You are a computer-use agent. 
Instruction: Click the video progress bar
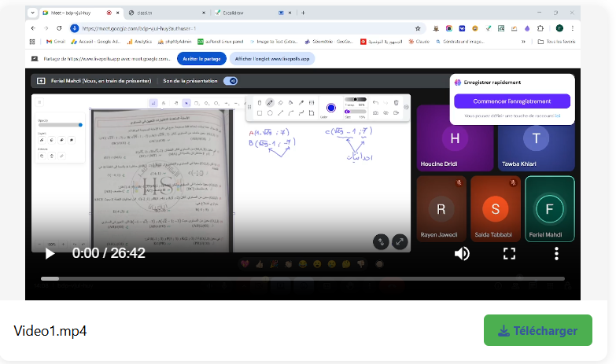point(303,278)
